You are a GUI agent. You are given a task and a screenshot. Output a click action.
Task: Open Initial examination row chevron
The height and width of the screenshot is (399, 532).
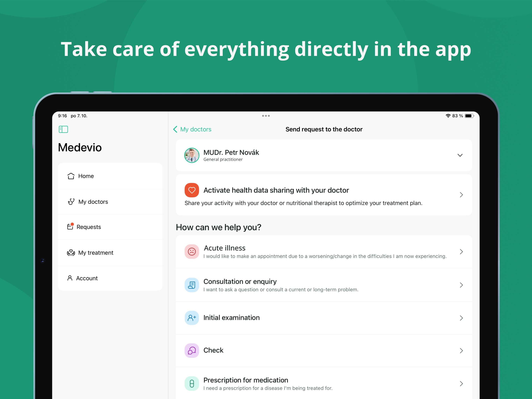click(x=461, y=318)
